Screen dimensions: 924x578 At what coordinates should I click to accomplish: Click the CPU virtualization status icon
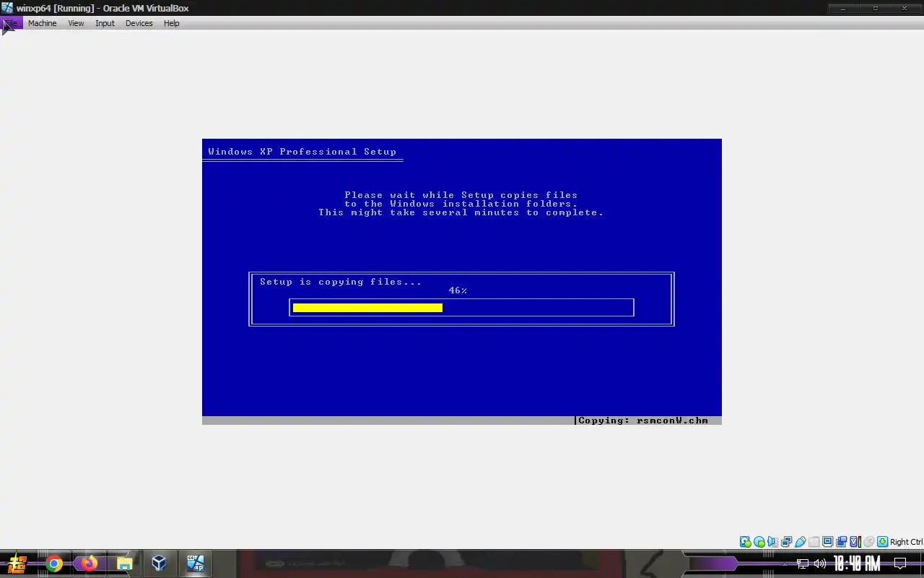855,542
